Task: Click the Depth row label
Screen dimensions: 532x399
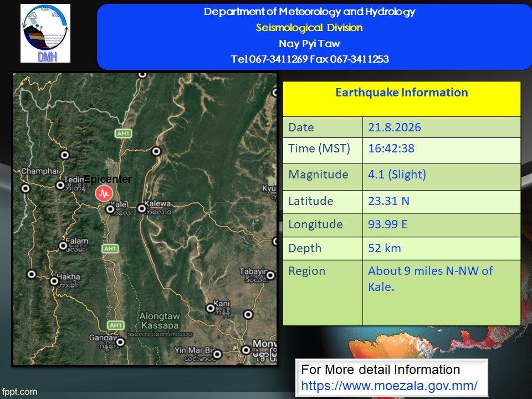Action: pyautogui.click(x=305, y=248)
